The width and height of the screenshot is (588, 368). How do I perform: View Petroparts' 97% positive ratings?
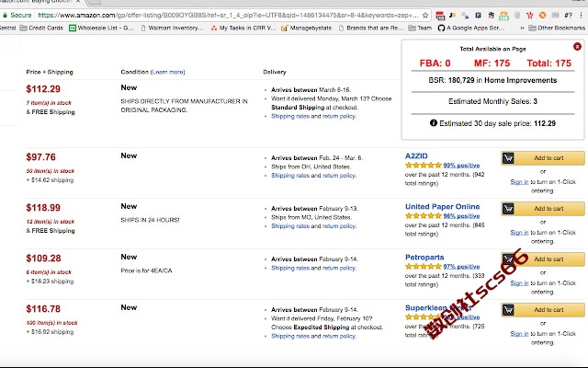point(461,267)
